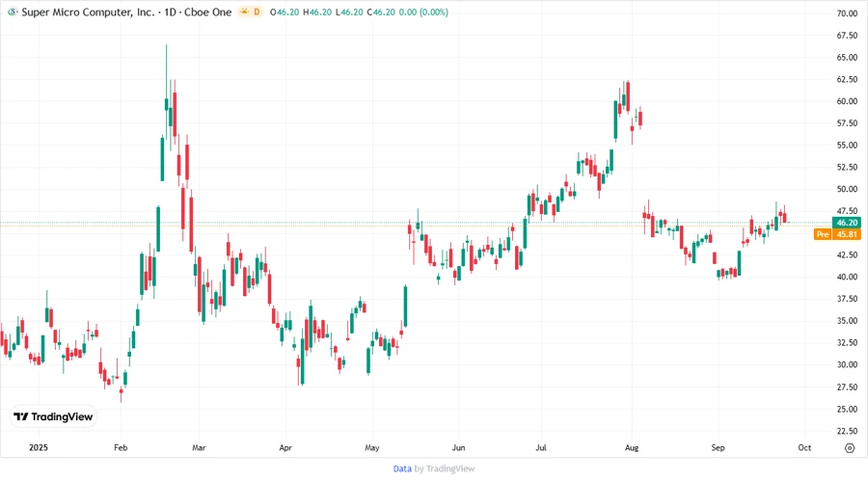
Task: Click the 57.50 price axis label
Action: coord(847,123)
